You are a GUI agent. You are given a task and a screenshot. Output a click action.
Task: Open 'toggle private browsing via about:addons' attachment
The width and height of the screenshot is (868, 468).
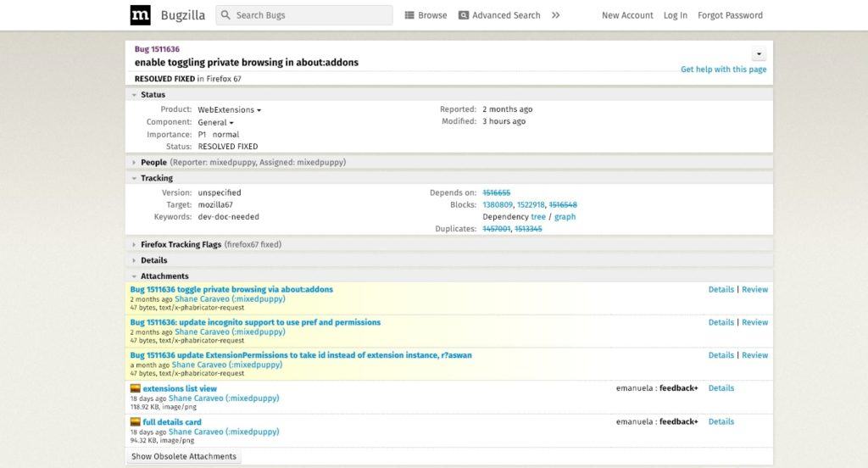(x=231, y=290)
